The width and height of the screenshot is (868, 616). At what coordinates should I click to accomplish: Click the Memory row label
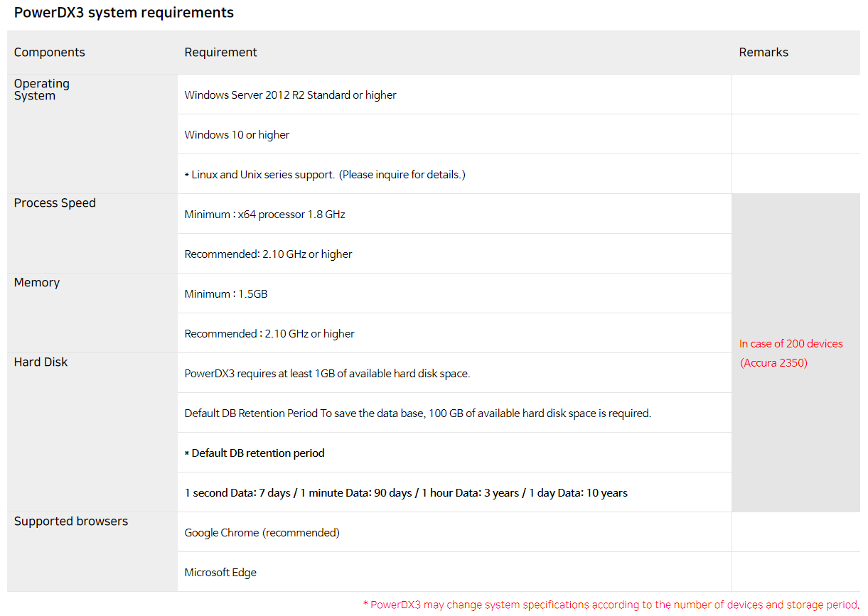37,283
